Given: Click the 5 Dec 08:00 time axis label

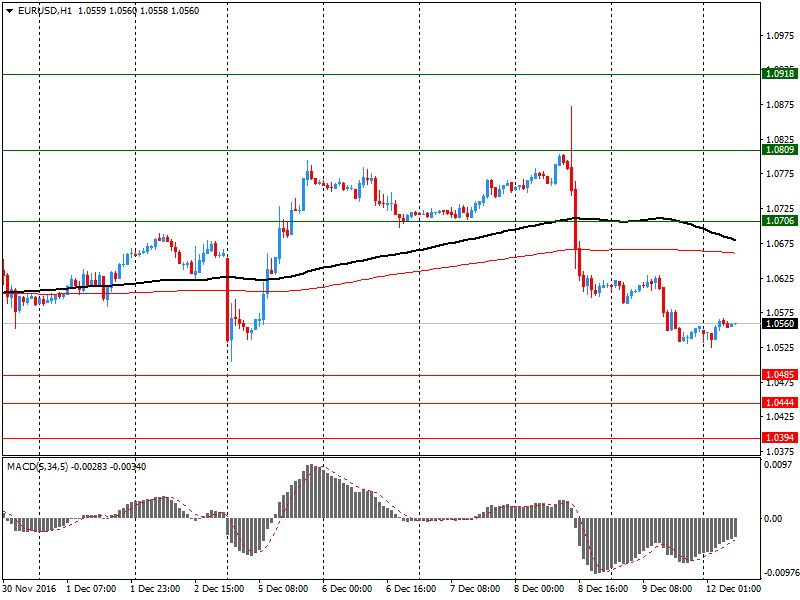Looking at the screenshot, I should pos(283,589).
